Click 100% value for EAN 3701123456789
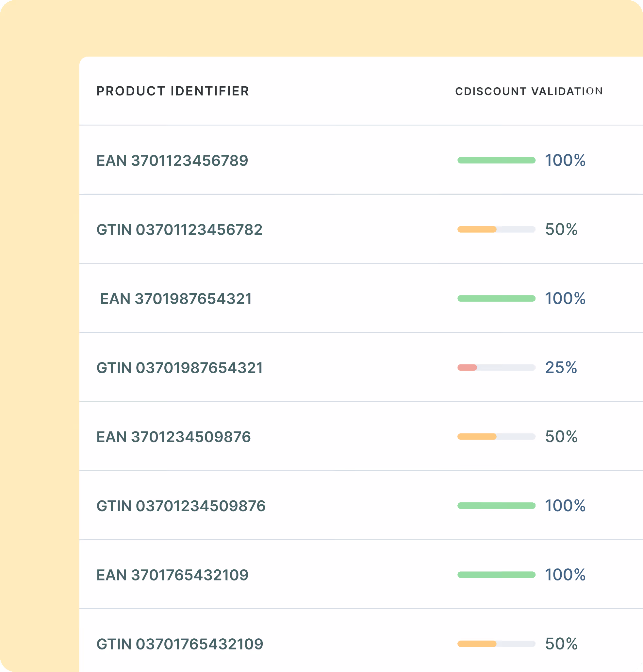Screen dimensions: 643x672 pos(565,160)
